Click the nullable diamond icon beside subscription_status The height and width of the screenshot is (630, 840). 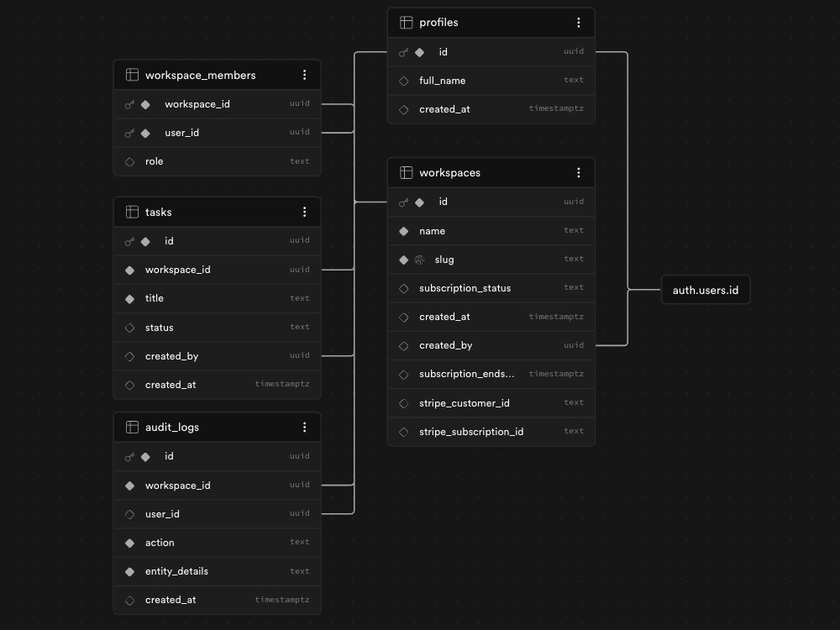[x=404, y=289]
